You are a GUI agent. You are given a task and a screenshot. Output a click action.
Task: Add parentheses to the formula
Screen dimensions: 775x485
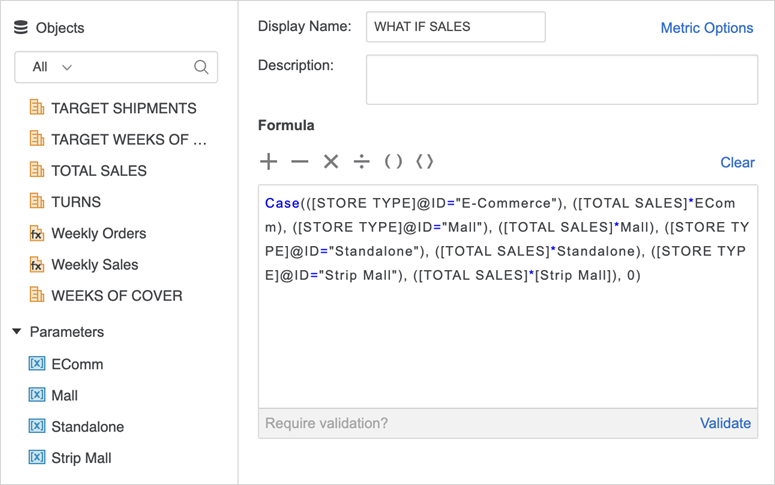click(x=394, y=162)
